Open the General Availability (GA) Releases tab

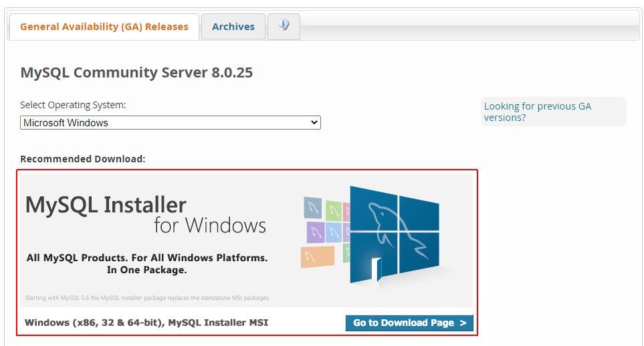[x=104, y=27]
